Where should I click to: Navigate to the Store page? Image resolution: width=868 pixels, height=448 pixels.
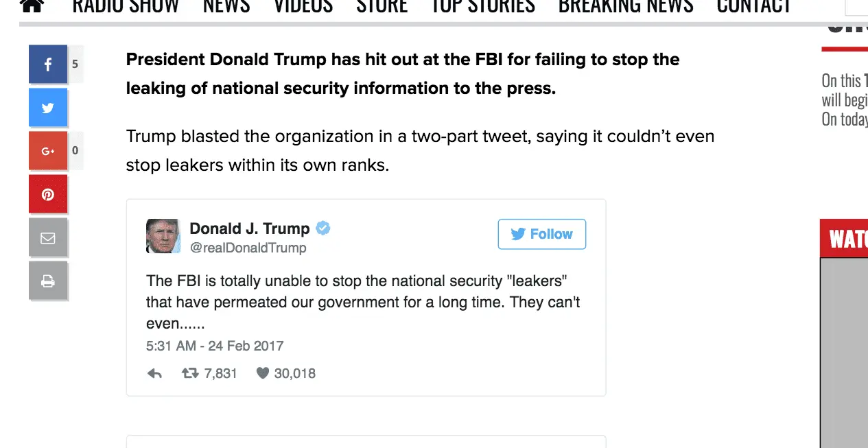click(382, 5)
